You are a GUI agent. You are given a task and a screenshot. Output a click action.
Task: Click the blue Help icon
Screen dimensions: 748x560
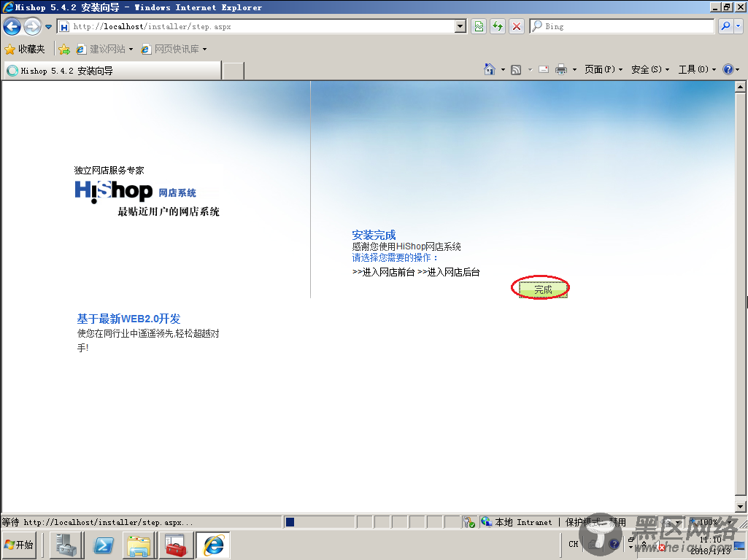click(728, 69)
